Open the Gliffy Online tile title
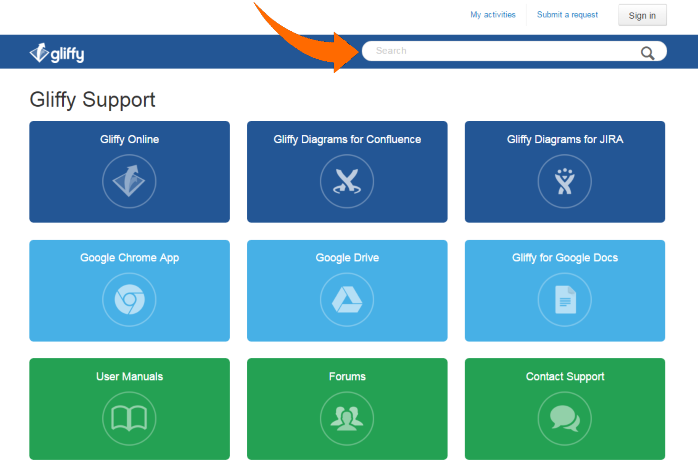This screenshot has width=698, height=471. pyautogui.click(x=130, y=139)
